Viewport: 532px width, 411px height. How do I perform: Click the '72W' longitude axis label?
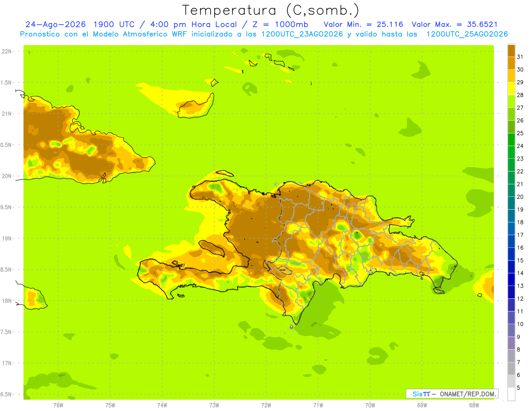click(x=266, y=405)
